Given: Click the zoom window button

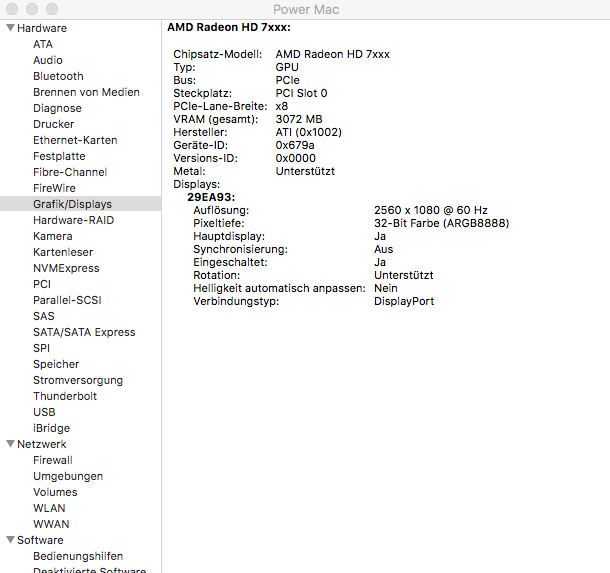Looking at the screenshot, I should 52,9.
